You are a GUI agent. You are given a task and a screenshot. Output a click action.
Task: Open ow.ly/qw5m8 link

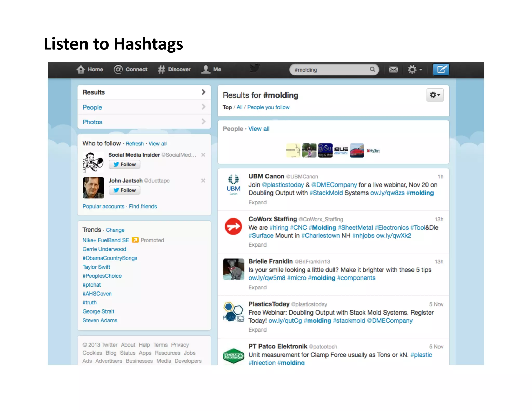(267, 278)
